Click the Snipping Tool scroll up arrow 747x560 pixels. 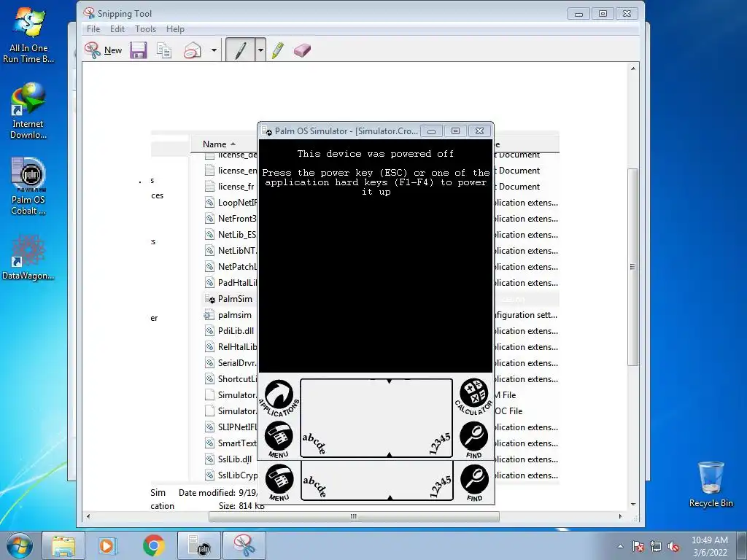click(x=632, y=69)
